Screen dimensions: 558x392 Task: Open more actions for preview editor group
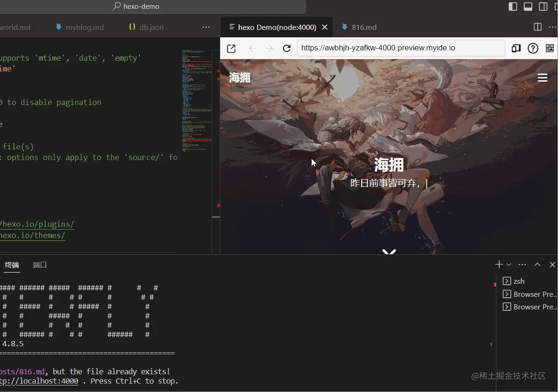point(552,27)
